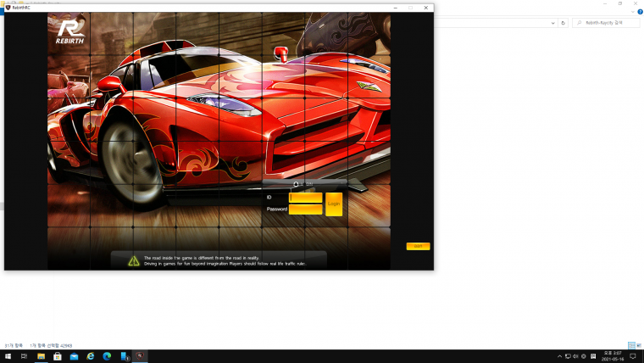
Task: Click the traffic rules warning text
Action: click(225, 260)
